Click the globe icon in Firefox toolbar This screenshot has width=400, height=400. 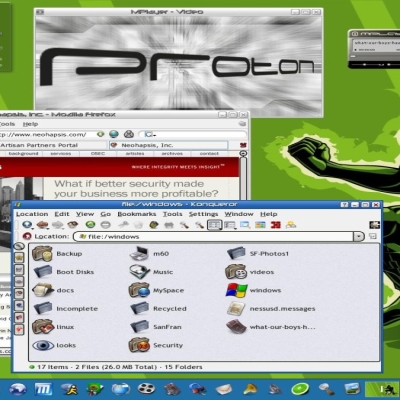114,134
